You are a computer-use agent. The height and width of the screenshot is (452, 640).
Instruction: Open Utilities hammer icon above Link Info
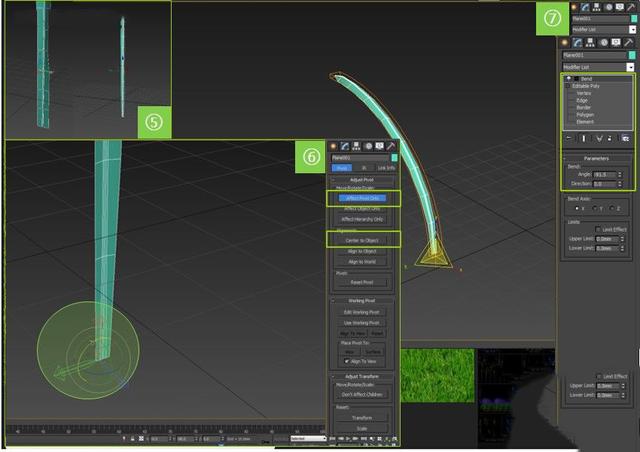pyautogui.click(x=391, y=147)
